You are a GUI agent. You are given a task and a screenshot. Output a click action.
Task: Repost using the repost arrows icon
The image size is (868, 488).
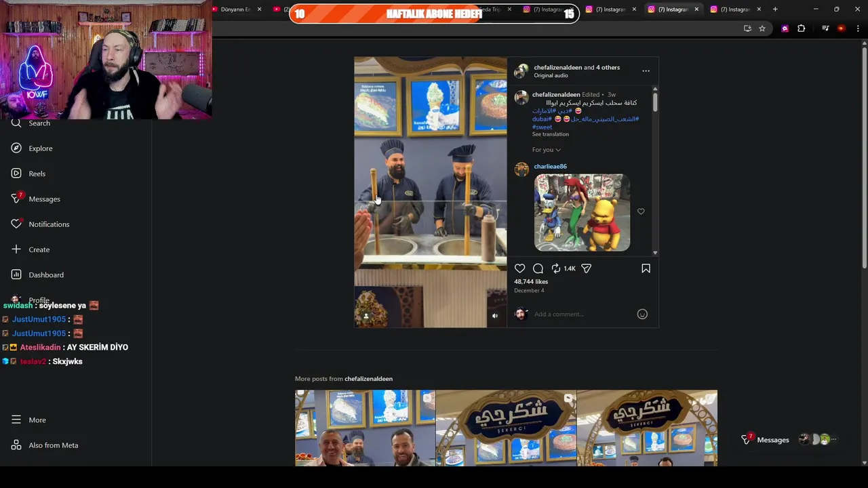556,268
